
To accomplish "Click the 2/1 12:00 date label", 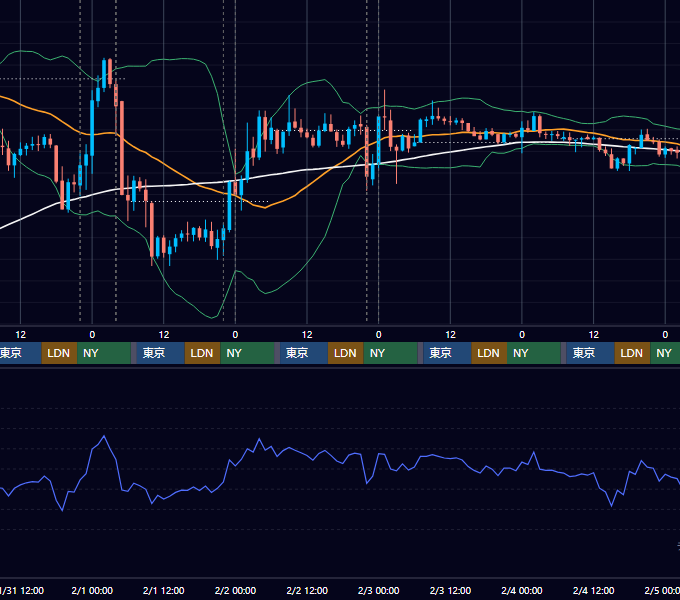I will (163, 590).
